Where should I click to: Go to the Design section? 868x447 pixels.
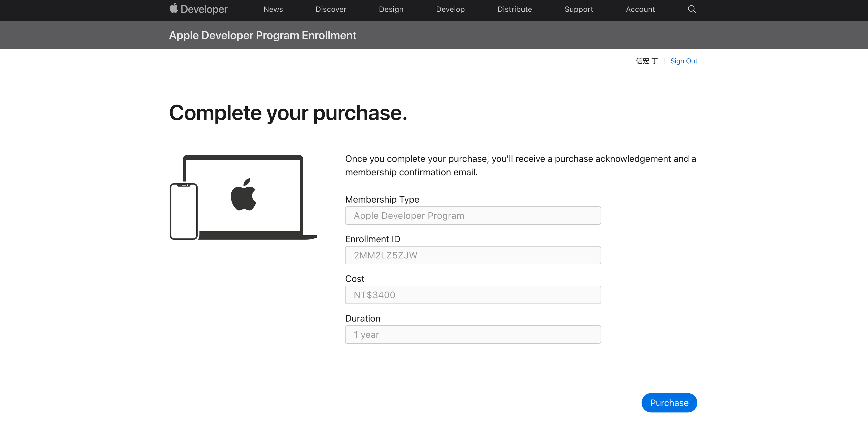391,9
